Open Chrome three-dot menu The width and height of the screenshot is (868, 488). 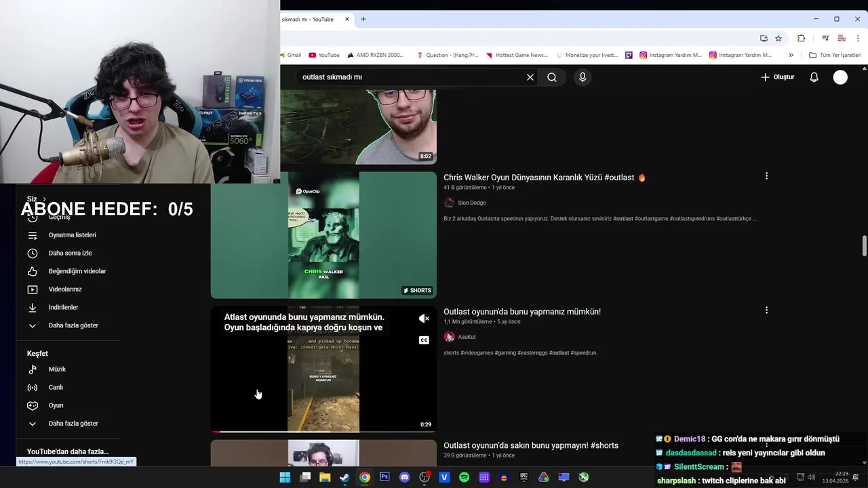[x=858, y=38]
